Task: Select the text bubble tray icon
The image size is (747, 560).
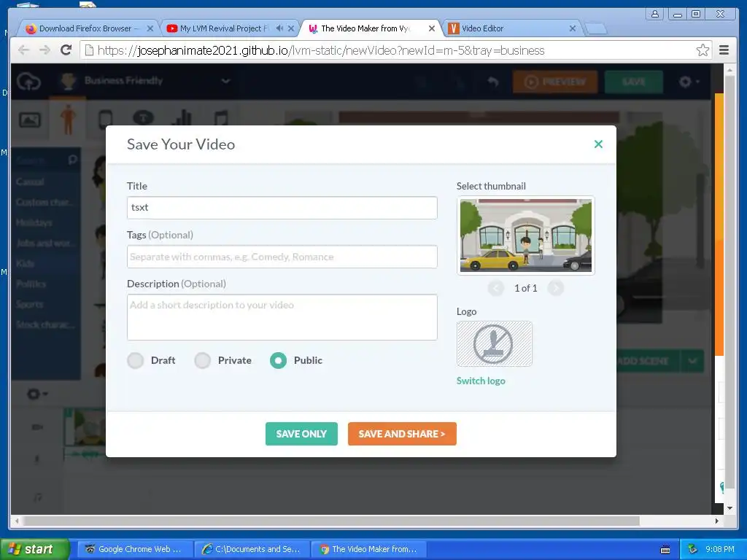Action: point(144,117)
